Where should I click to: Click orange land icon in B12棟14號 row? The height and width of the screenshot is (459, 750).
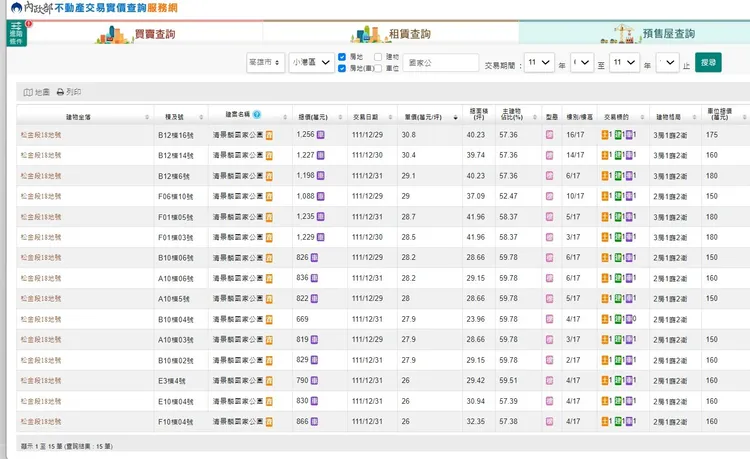coord(605,155)
